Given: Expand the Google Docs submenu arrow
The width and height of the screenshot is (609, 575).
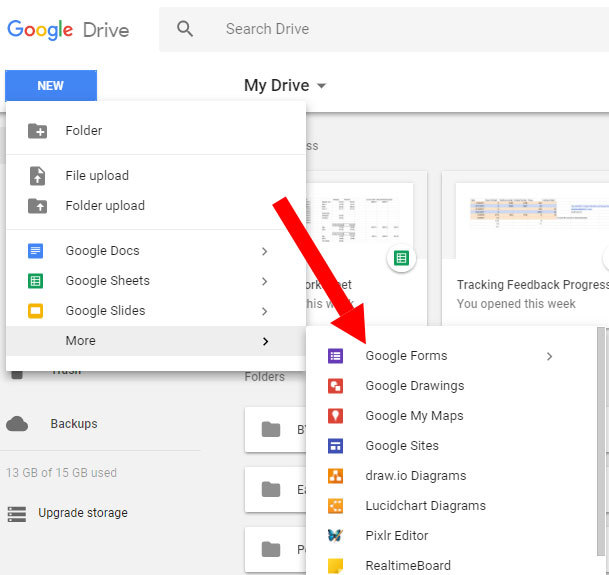Looking at the screenshot, I should [x=264, y=251].
